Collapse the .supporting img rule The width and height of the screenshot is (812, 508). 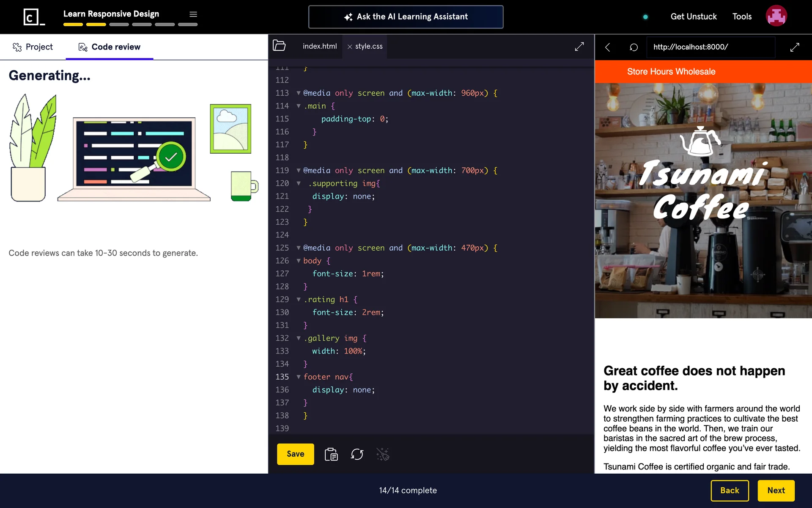point(299,183)
